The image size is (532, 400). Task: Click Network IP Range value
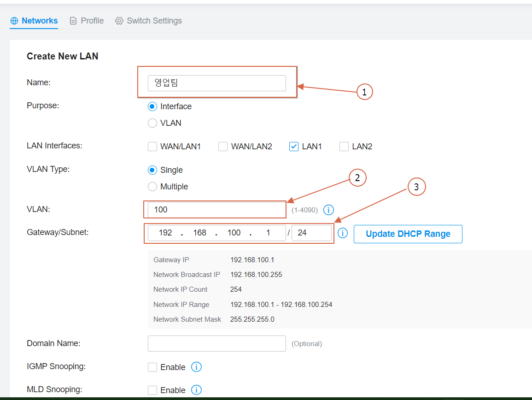281,305
